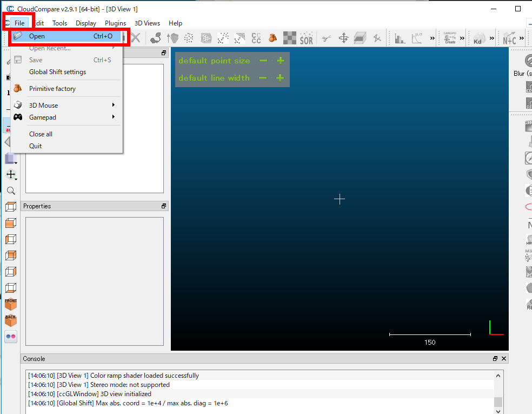Screen dimensions: 532x414
Task: Choose Close all from the File menu
Action: (66, 134)
